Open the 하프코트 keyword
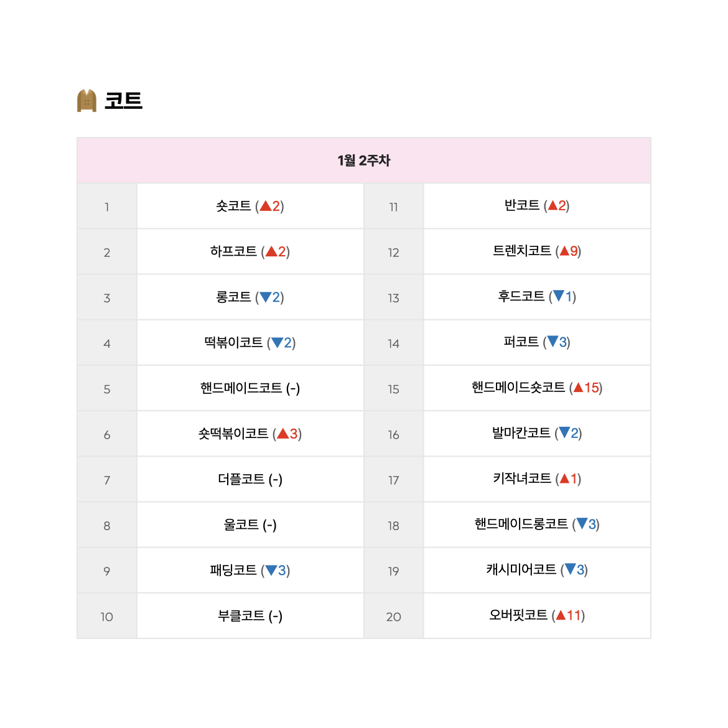This screenshot has width=728, height=728. coord(233,251)
